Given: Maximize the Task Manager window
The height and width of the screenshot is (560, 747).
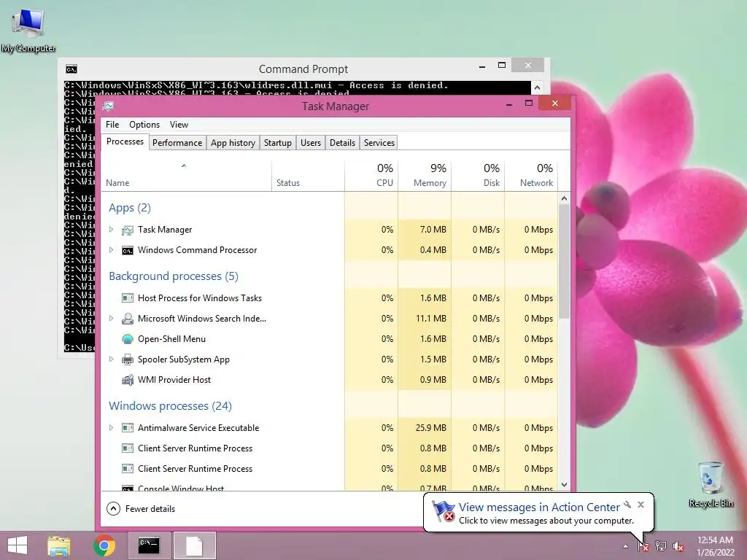Looking at the screenshot, I should point(529,104).
